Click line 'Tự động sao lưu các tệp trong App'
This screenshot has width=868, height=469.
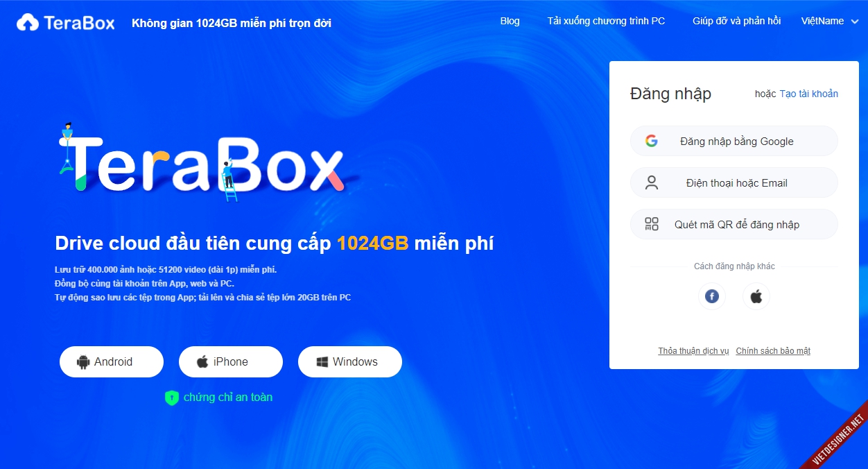point(202,298)
